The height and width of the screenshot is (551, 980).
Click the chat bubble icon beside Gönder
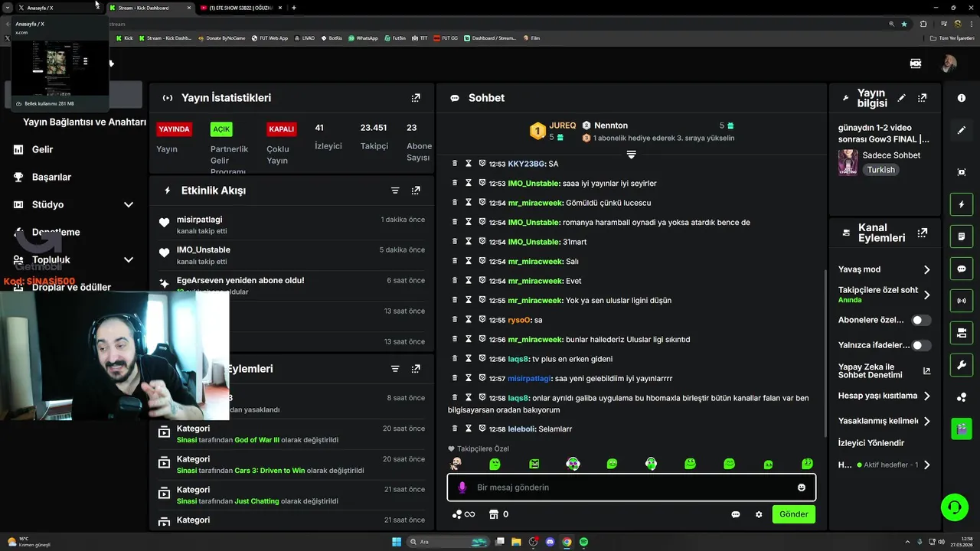pyautogui.click(x=736, y=514)
